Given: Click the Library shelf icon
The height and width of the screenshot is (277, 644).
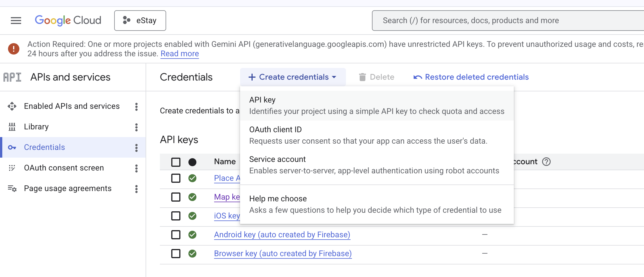Looking at the screenshot, I should tap(12, 127).
